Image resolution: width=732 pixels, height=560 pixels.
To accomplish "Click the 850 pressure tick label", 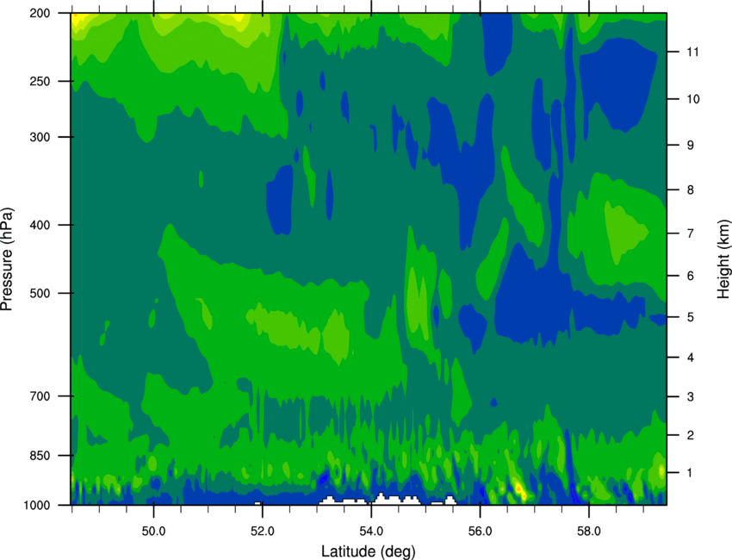I will tap(40, 456).
